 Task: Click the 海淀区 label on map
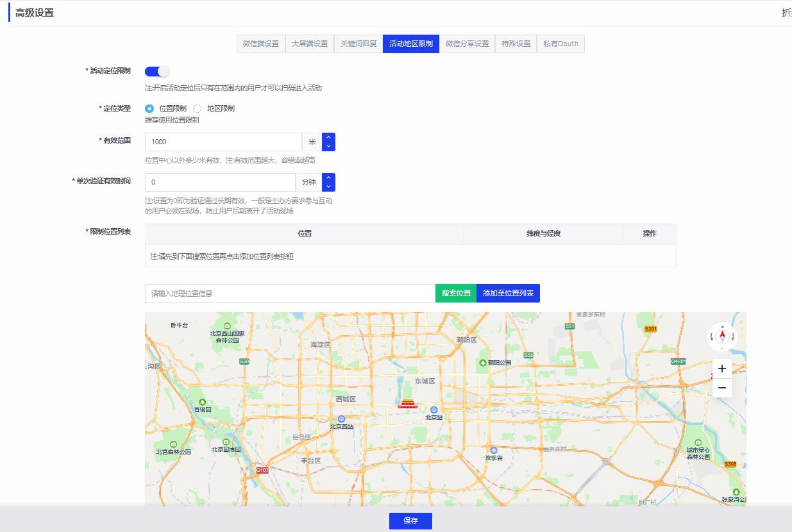[319, 345]
